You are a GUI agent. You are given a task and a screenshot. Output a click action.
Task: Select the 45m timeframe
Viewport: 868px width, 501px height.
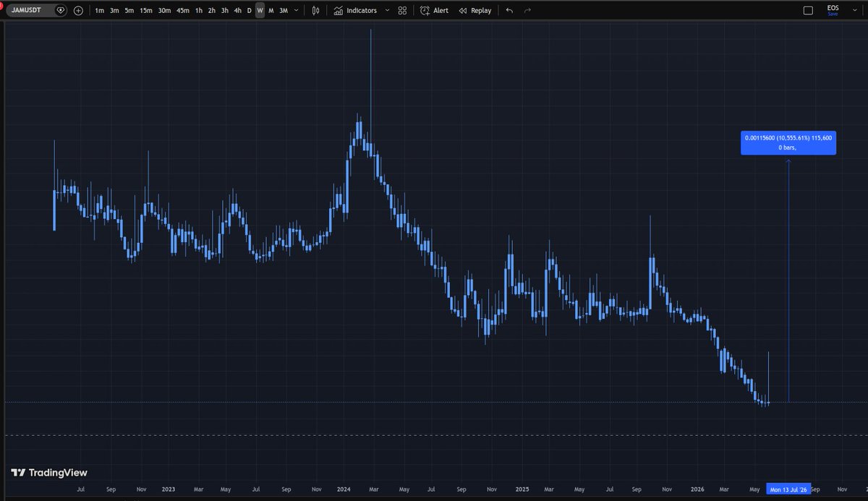coord(183,11)
